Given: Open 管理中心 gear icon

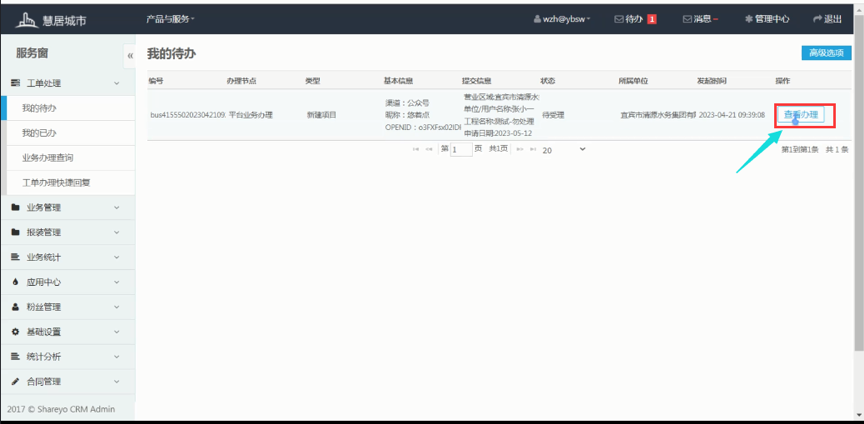Looking at the screenshot, I should (747, 19).
